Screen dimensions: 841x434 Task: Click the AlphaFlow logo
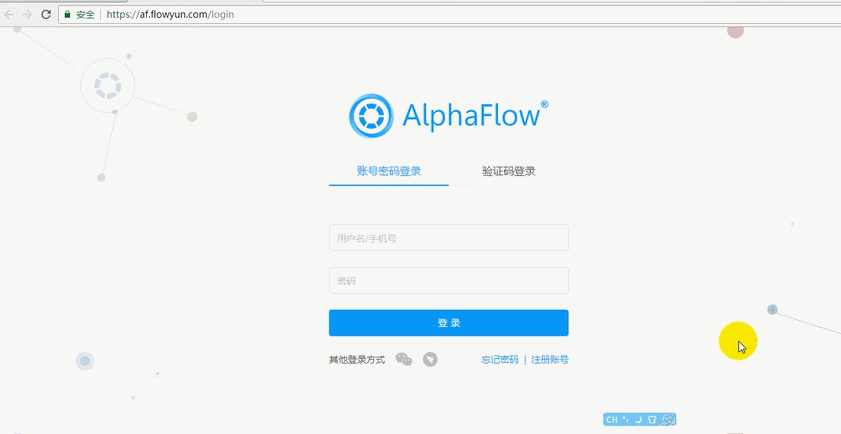coord(449,115)
